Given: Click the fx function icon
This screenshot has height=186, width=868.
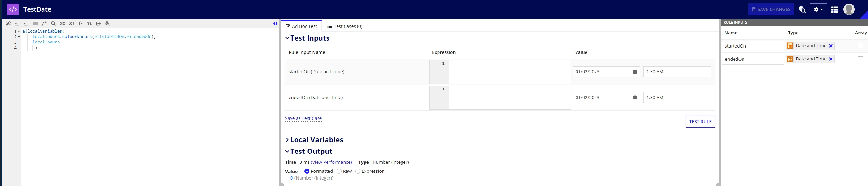Looking at the screenshot, I should (x=80, y=23).
